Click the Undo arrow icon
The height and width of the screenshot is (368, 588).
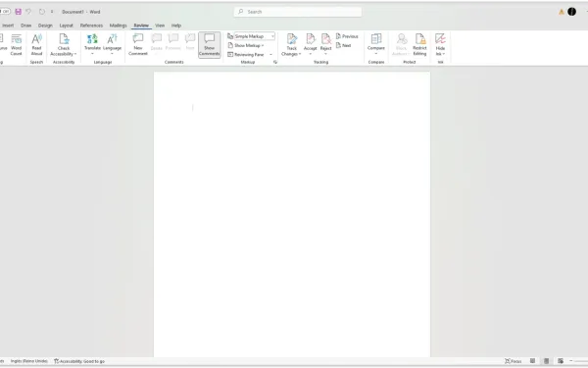[28, 12]
